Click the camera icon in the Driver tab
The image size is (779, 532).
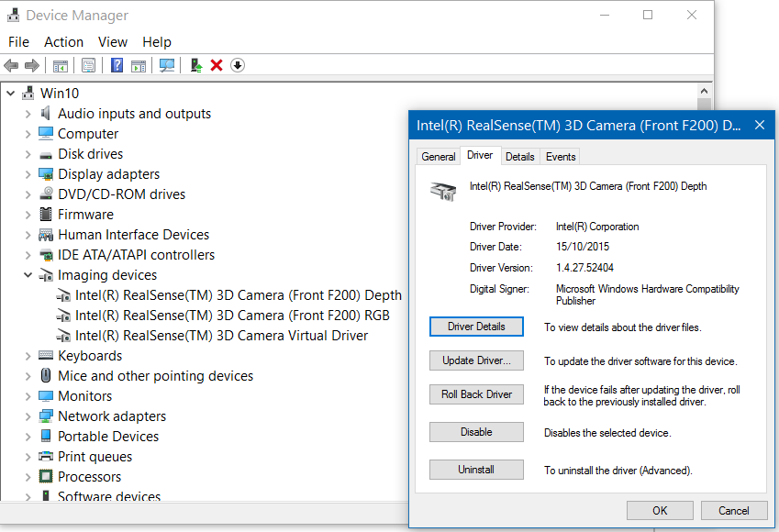click(443, 191)
